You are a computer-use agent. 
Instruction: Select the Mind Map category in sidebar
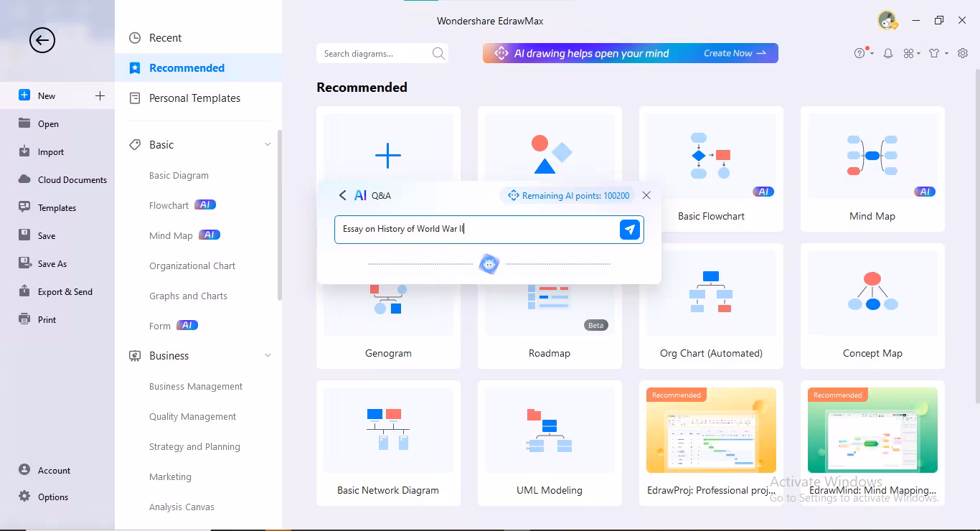[x=171, y=235]
